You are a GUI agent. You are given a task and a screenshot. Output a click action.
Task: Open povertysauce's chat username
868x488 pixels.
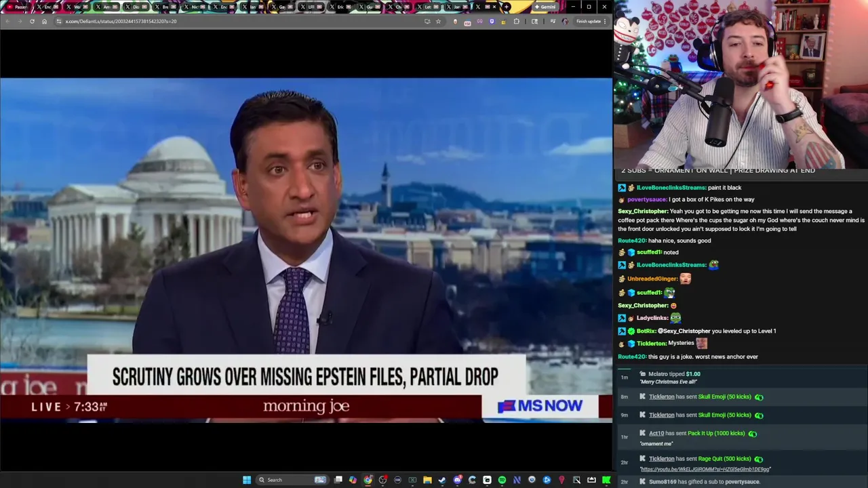647,199
